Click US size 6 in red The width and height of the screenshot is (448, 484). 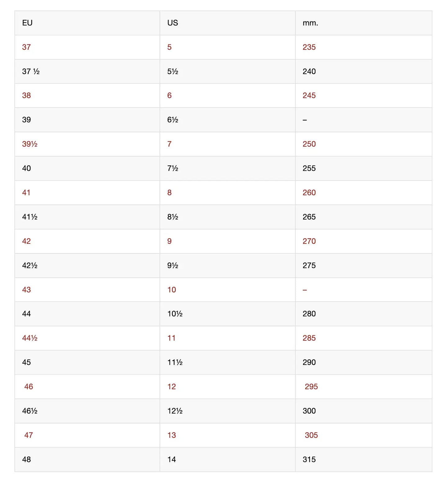(169, 95)
